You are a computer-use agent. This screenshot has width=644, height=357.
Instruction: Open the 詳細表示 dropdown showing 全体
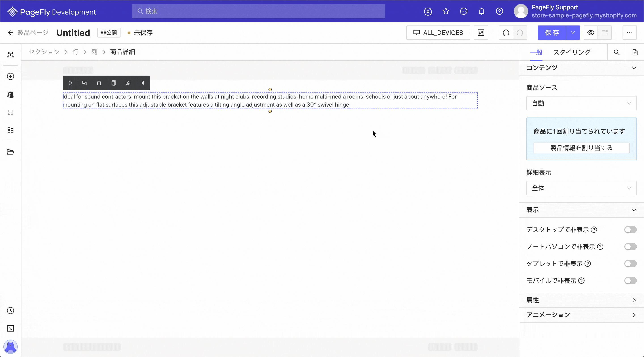581,188
